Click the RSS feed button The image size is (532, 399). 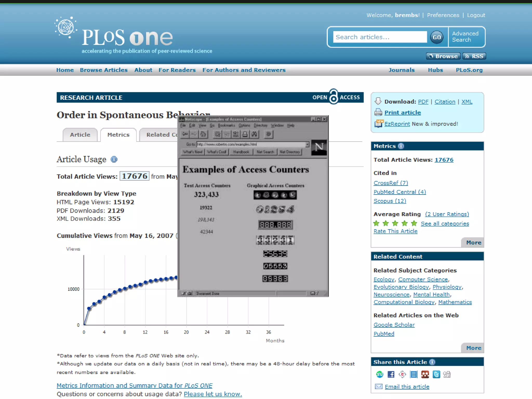(x=474, y=56)
